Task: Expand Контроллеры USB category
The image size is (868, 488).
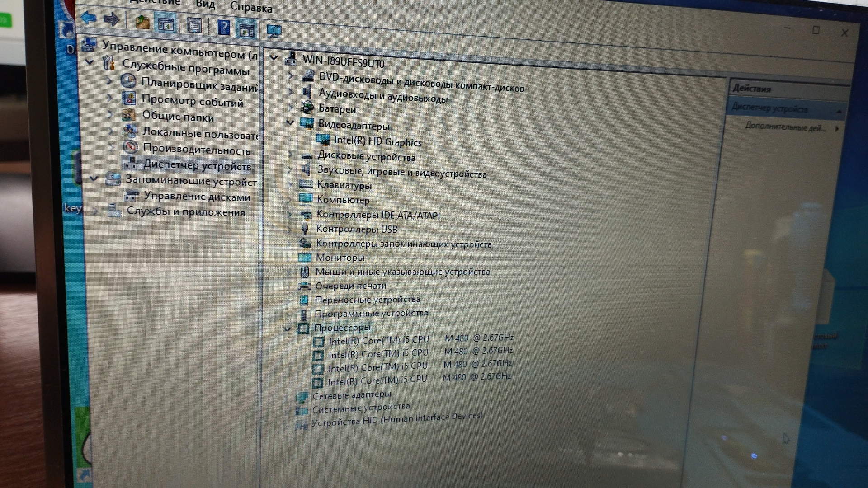Action: (x=289, y=229)
